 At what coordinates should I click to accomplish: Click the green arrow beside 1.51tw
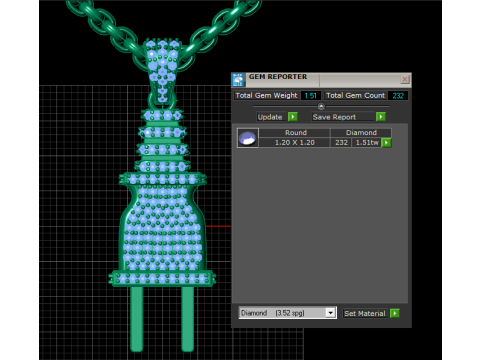pos(386,143)
